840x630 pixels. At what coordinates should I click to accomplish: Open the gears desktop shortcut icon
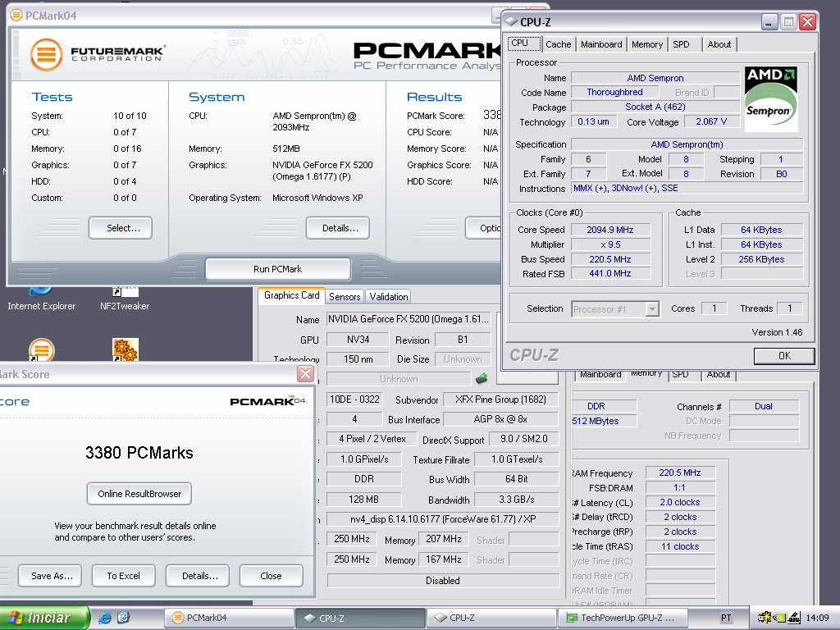tap(126, 349)
